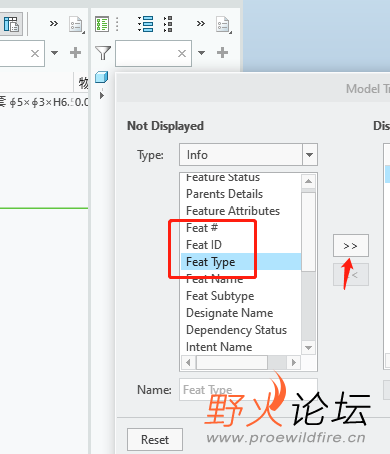This screenshot has height=454, width=390.
Task: Click the φ5×φ3×H6.5 tree row
Action: click(x=44, y=102)
